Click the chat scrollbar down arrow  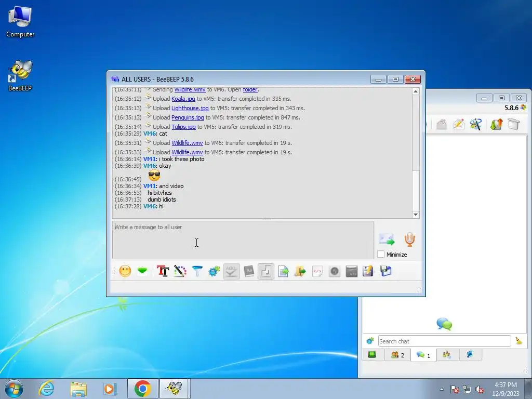(x=416, y=215)
